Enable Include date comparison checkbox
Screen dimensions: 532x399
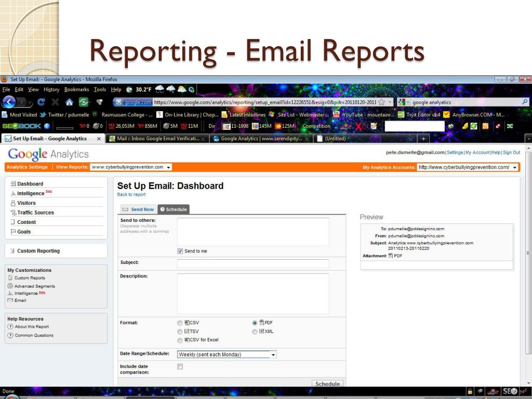click(180, 366)
